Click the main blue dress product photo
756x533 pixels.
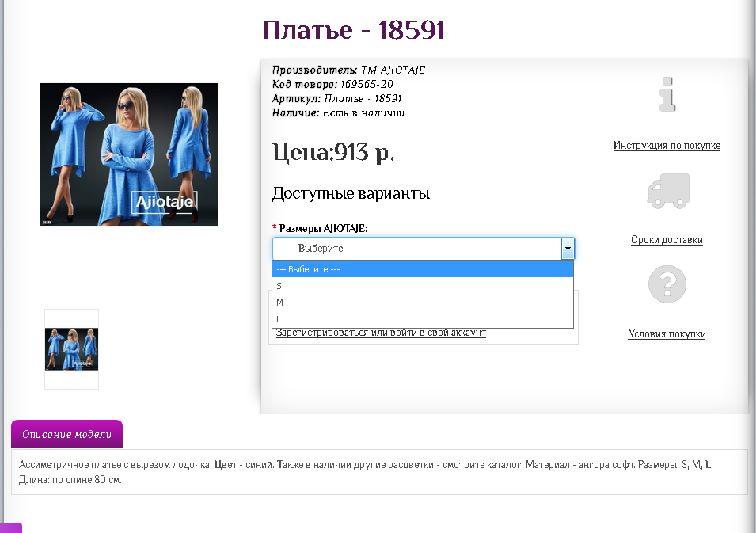coord(129,154)
